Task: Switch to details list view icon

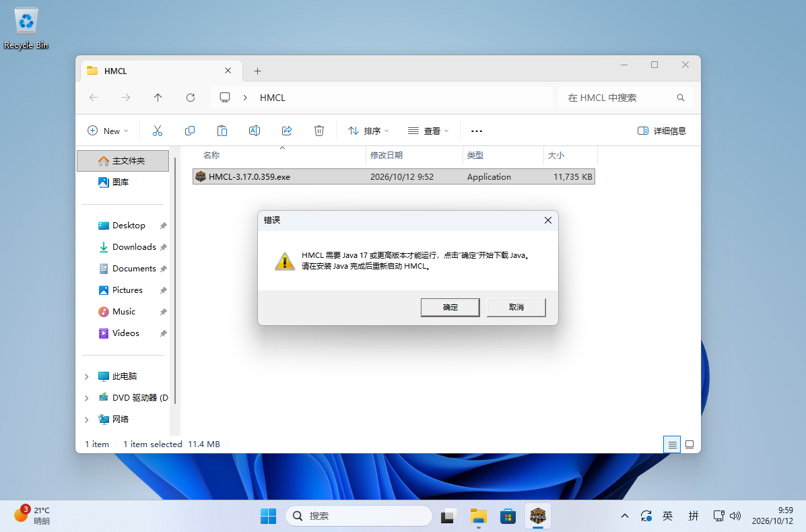Action: [672, 444]
